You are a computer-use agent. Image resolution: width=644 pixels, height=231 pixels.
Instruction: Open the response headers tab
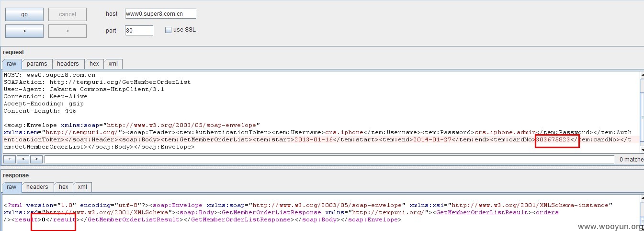[x=37, y=187]
